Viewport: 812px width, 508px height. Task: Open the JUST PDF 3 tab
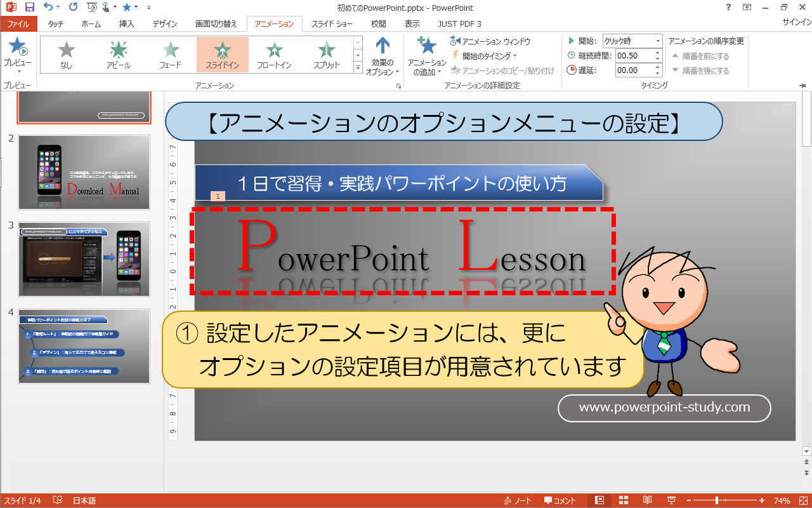click(x=459, y=24)
